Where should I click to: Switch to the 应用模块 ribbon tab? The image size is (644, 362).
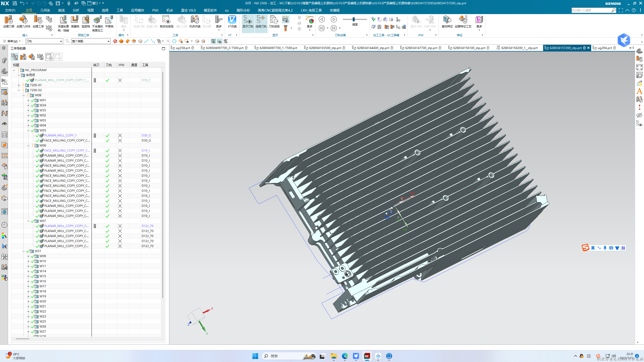point(137,10)
